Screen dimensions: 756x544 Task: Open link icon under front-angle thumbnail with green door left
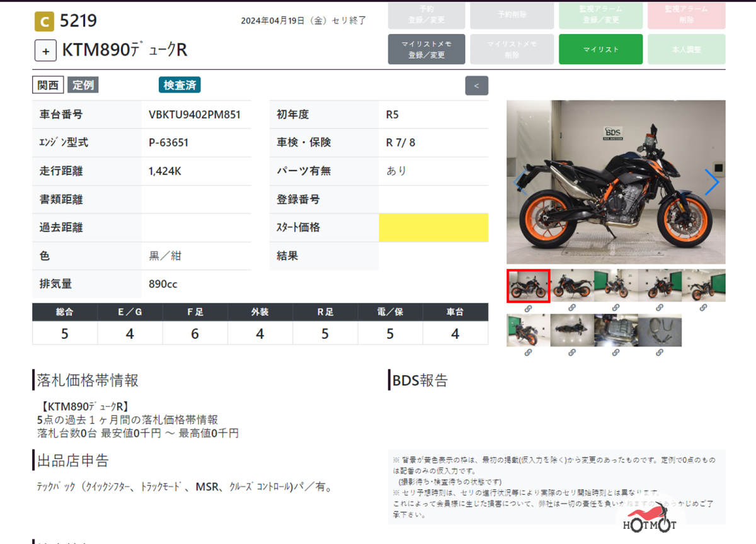pyautogui.click(x=616, y=308)
